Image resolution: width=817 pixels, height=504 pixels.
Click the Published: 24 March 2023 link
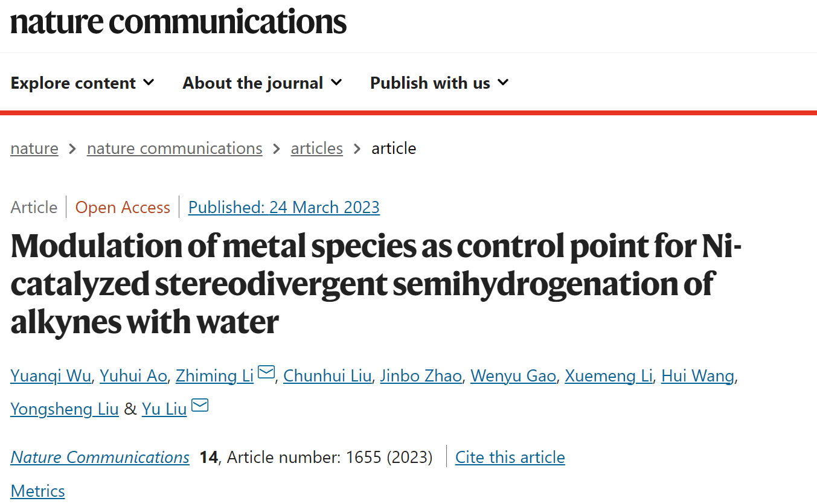284,208
